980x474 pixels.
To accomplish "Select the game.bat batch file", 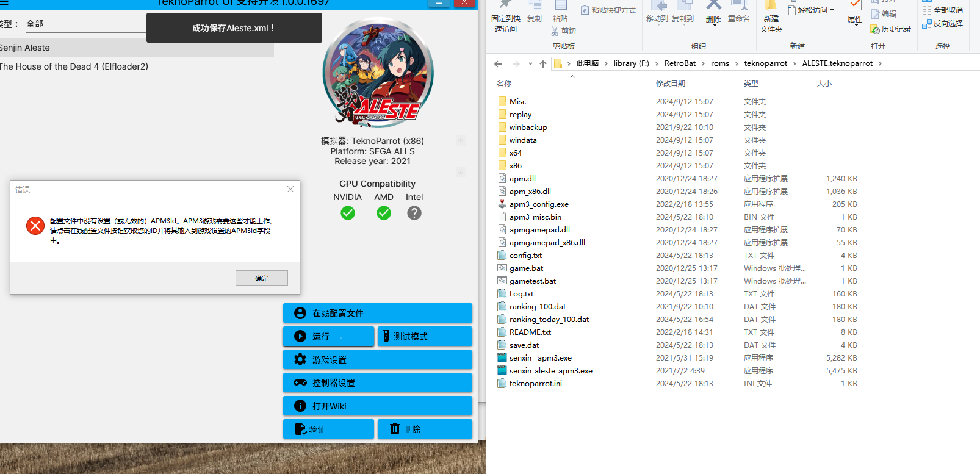I will pos(526,268).
